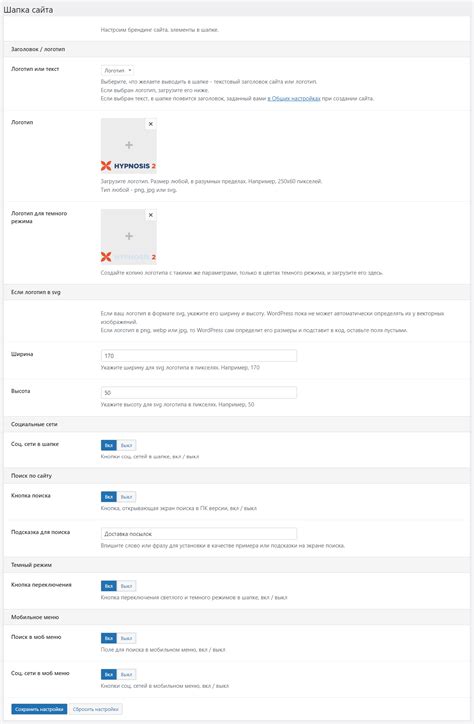Click the Высота height input field
The image size is (474, 724).
(198, 392)
